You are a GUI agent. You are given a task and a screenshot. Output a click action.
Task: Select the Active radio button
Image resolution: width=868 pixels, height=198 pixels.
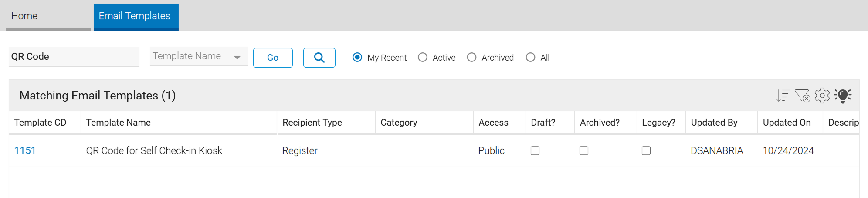tap(423, 58)
